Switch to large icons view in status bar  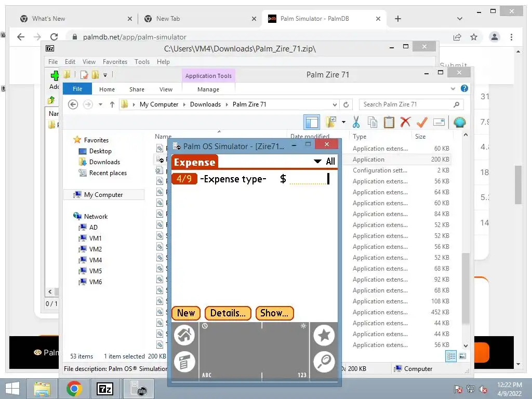[462, 356]
